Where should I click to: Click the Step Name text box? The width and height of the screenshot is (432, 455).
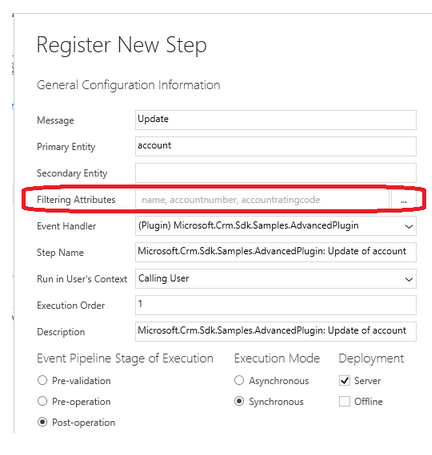tap(276, 252)
